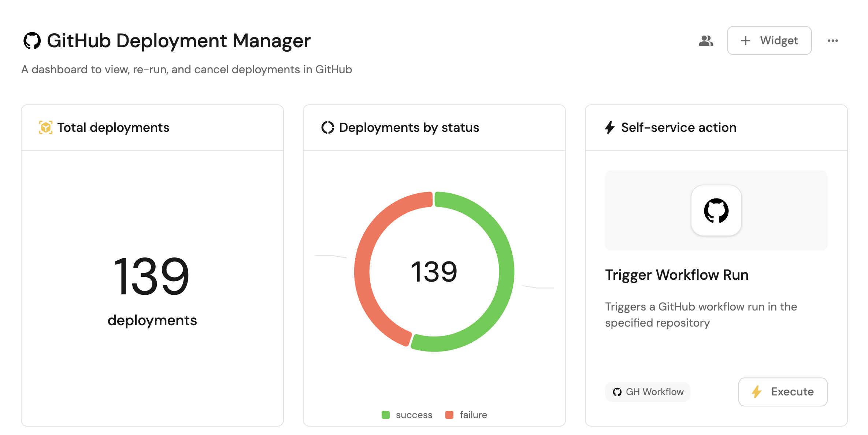Viewport: 868px width, 435px height.
Task: Toggle the failure legend item
Action: [473, 415]
